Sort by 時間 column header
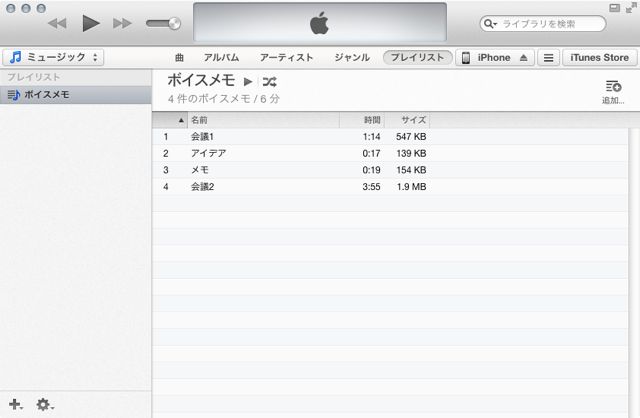The width and height of the screenshot is (640, 418). point(362,120)
